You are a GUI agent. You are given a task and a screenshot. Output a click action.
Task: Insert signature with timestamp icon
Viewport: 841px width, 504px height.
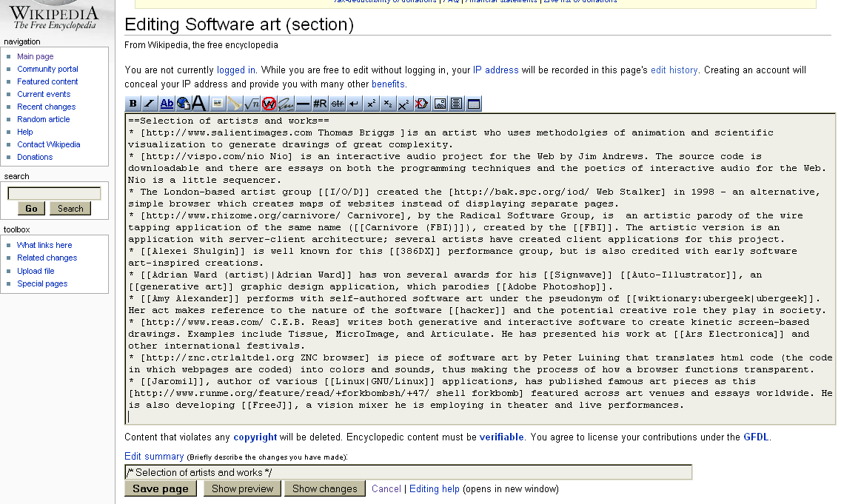(286, 104)
